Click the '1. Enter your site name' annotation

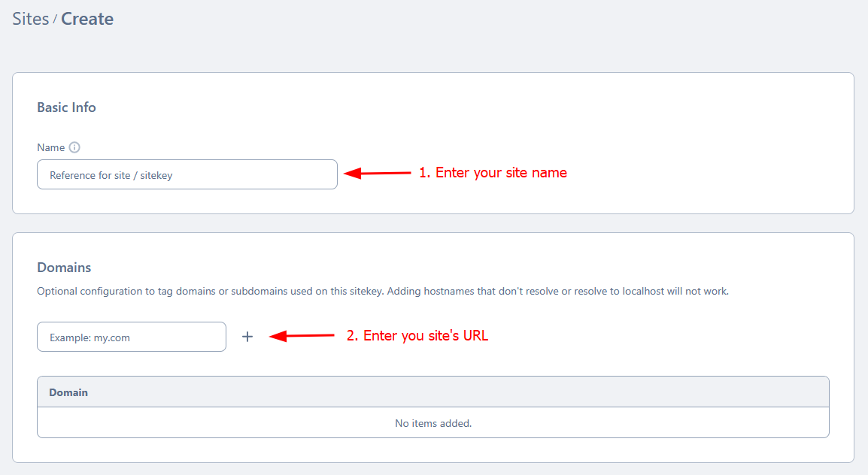493,173
